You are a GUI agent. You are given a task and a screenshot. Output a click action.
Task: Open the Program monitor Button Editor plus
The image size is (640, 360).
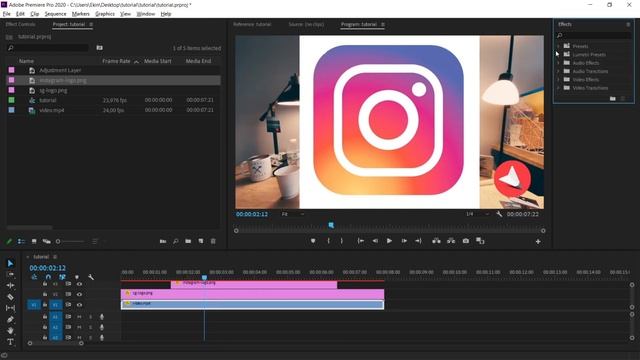point(538,242)
